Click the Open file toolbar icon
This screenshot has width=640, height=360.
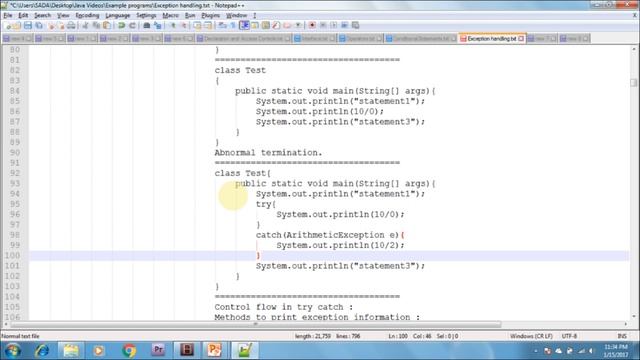click(x=17, y=26)
